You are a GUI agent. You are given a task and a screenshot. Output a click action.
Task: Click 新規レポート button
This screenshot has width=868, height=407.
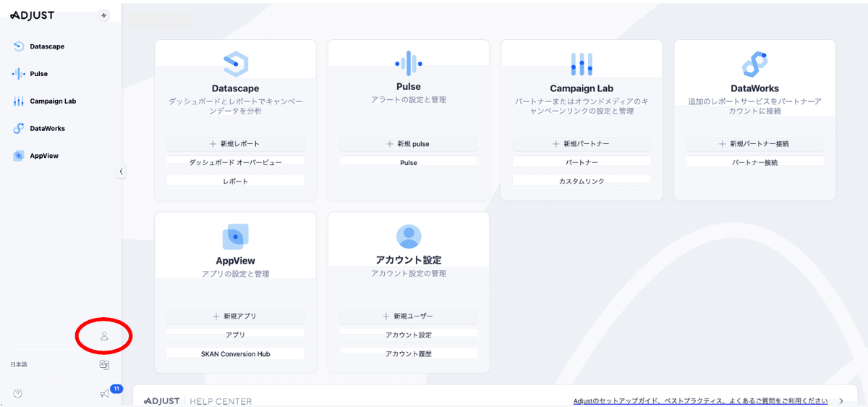[x=235, y=144]
